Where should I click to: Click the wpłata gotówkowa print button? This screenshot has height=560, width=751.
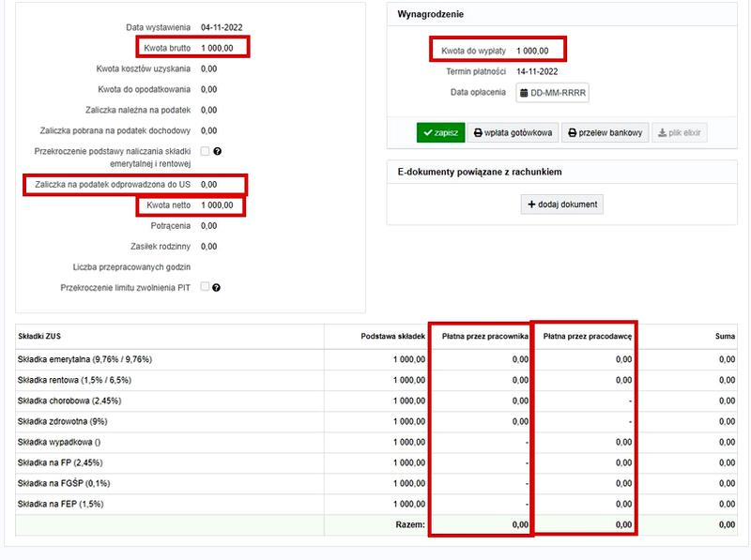tap(513, 132)
